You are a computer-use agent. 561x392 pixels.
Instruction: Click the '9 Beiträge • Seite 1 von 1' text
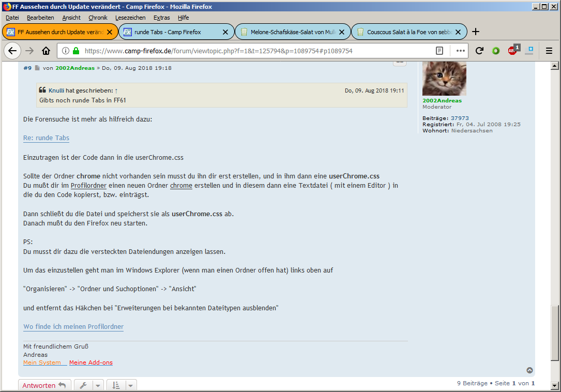[x=496, y=383]
